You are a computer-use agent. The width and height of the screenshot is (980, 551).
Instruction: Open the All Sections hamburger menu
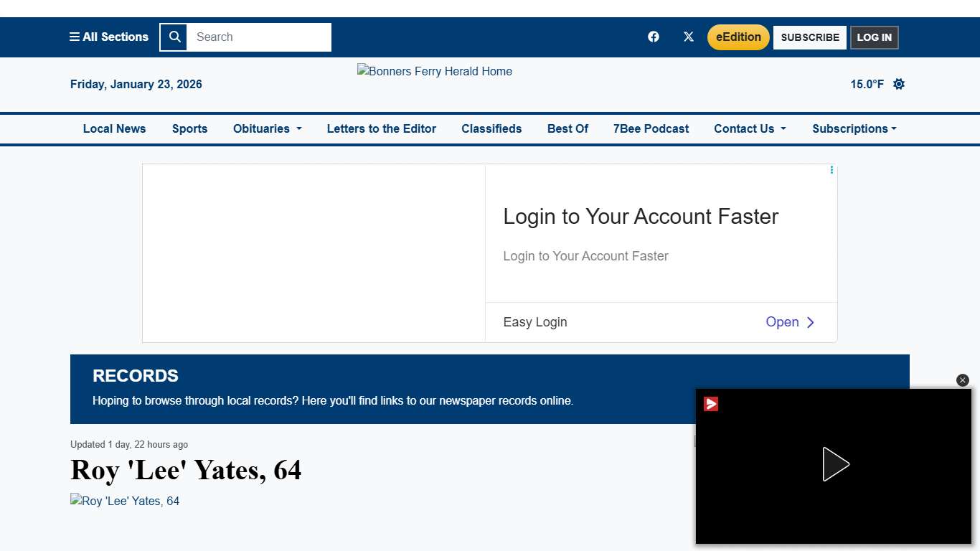(108, 37)
